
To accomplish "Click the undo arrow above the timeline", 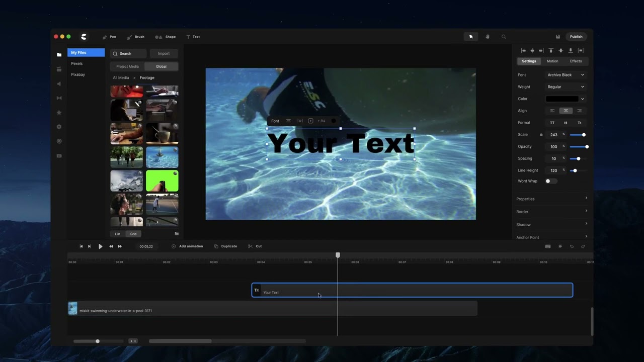I will point(572,246).
